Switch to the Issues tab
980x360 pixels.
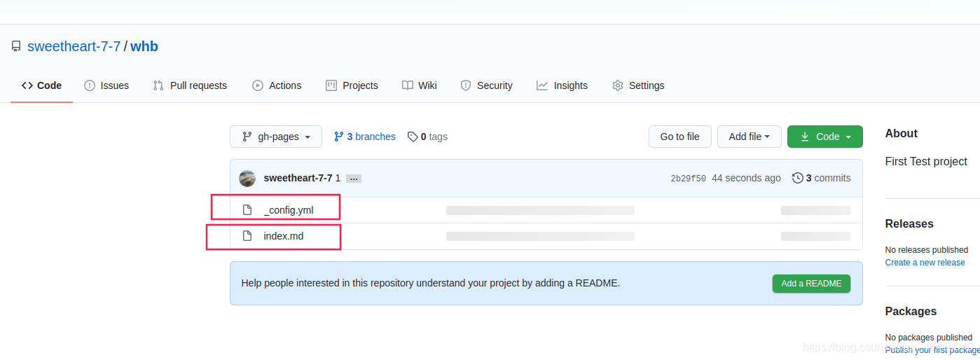point(106,85)
